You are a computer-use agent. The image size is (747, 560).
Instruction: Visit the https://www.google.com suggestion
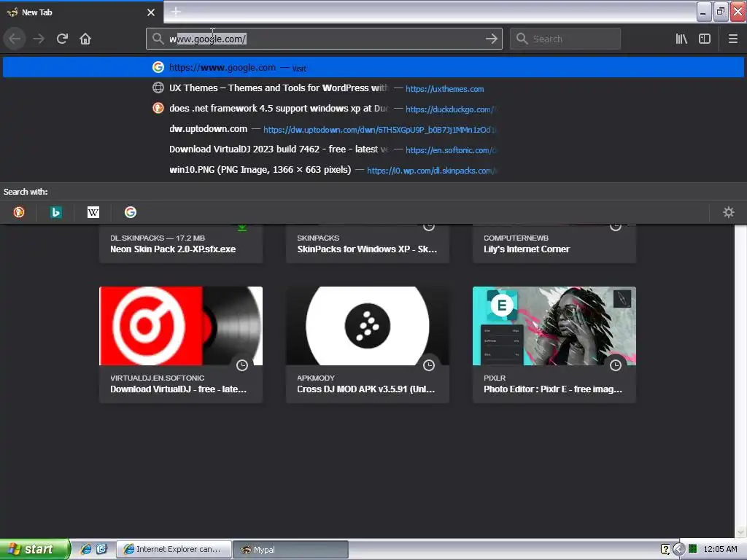tap(373, 67)
